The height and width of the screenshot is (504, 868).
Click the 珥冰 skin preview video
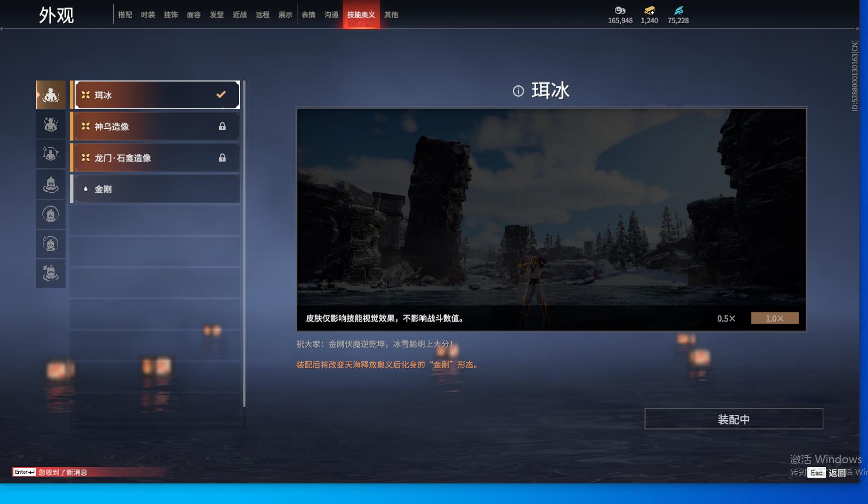coord(551,220)
